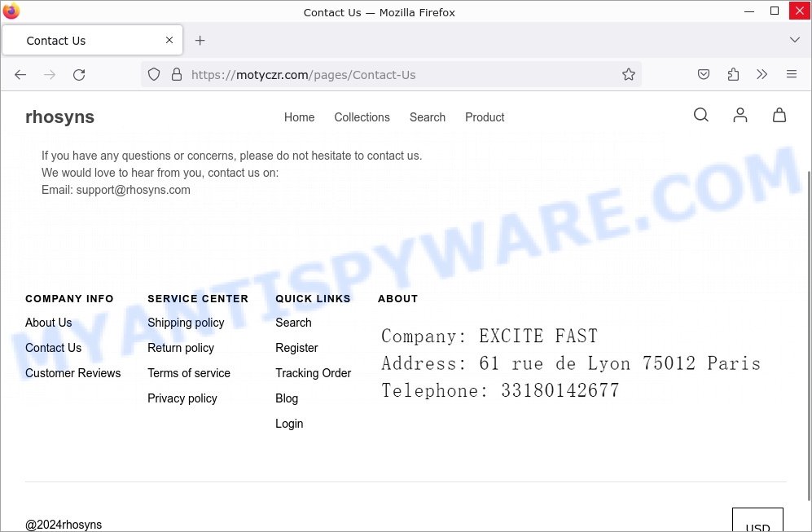The image size is (812, 532).
Task: Click the @2024rhosyns copyright text
Action: click(x=64, y=525)
